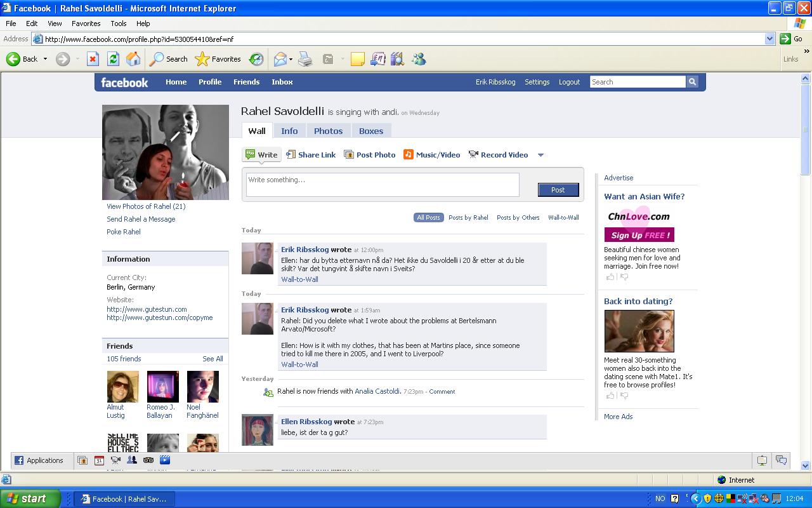The image size is (812, 508).
Task: Open View Photos of Rahel (21) link
Action: [146, 206]
